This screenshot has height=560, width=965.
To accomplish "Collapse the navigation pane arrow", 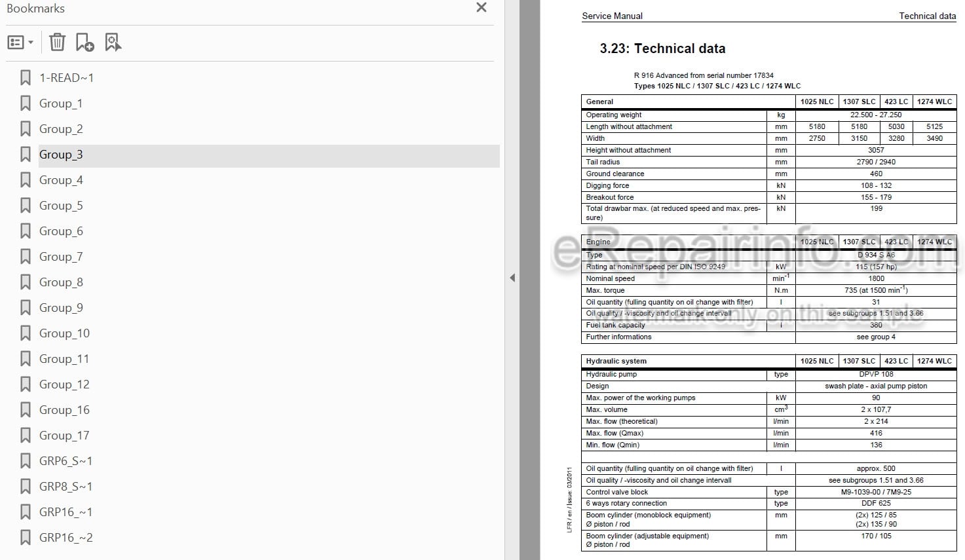I will (512, 278).
